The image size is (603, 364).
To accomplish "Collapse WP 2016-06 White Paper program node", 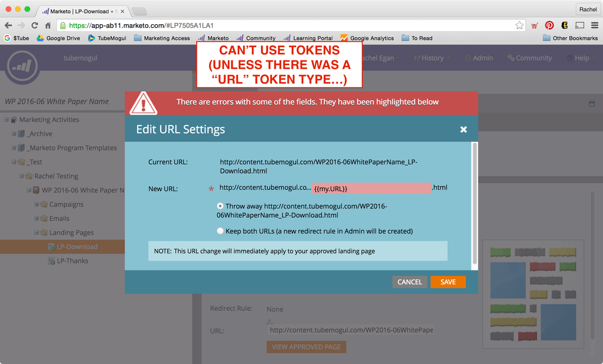I will pos(29,190).
